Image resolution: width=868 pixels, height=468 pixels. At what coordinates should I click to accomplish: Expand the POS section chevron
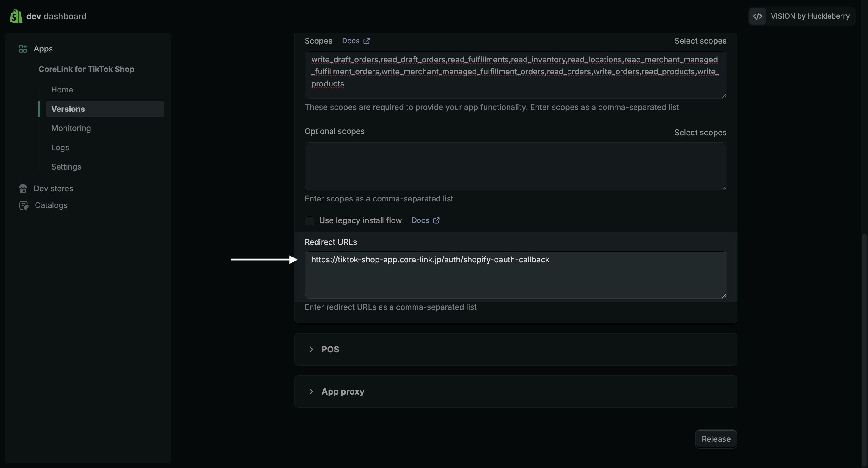pyautogui.click(x=311, y=349)
